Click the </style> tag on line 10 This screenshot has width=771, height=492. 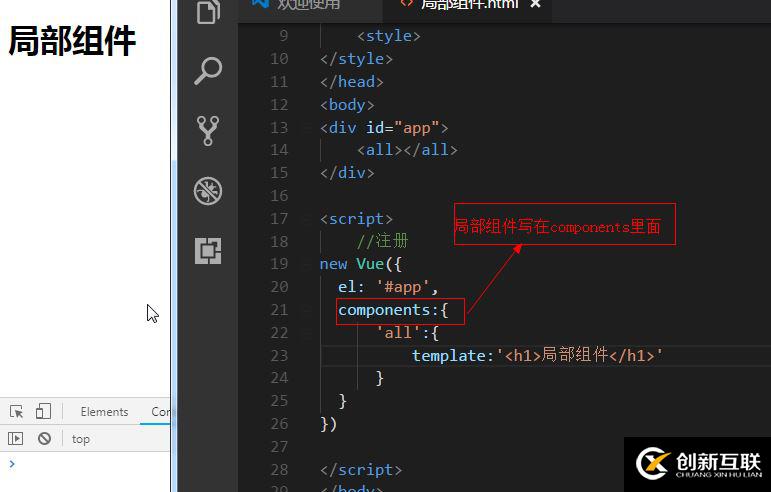click(356, 59)
